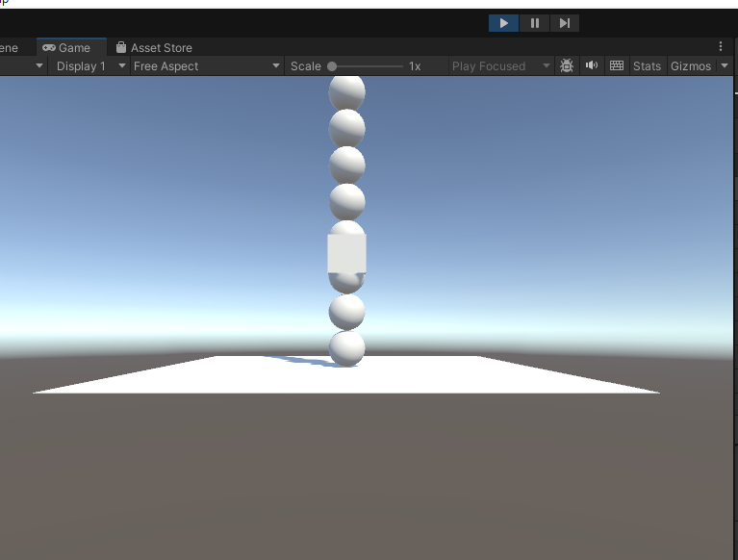
Task: Show the Stats overlay
Action: click(647, 66)
